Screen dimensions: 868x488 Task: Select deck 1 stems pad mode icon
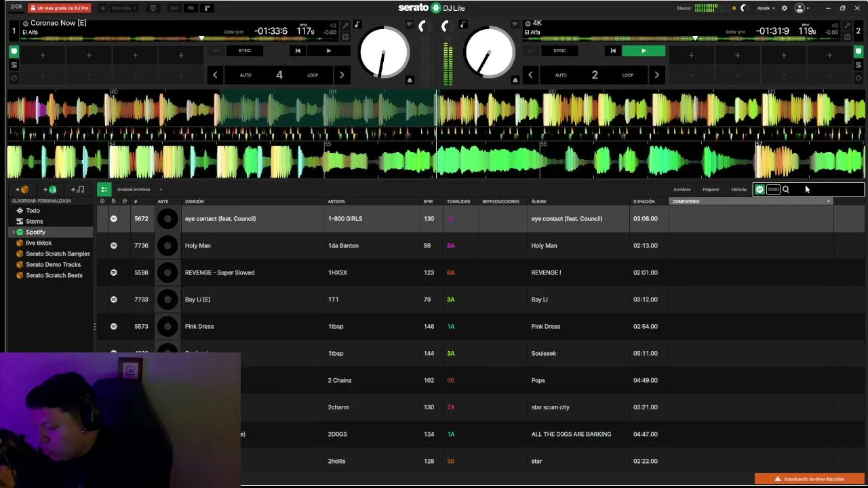pos(14,65)
